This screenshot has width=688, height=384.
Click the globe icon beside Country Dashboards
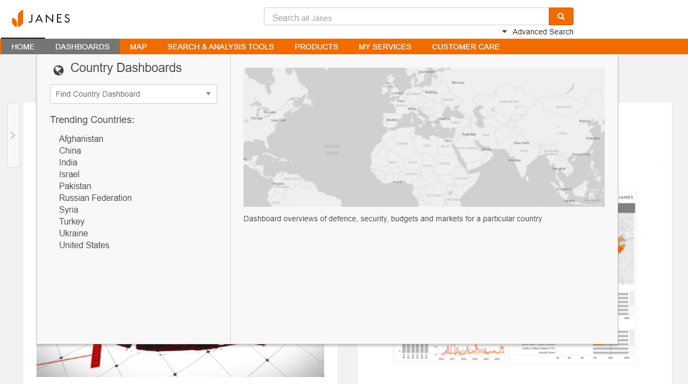[58, 70]
